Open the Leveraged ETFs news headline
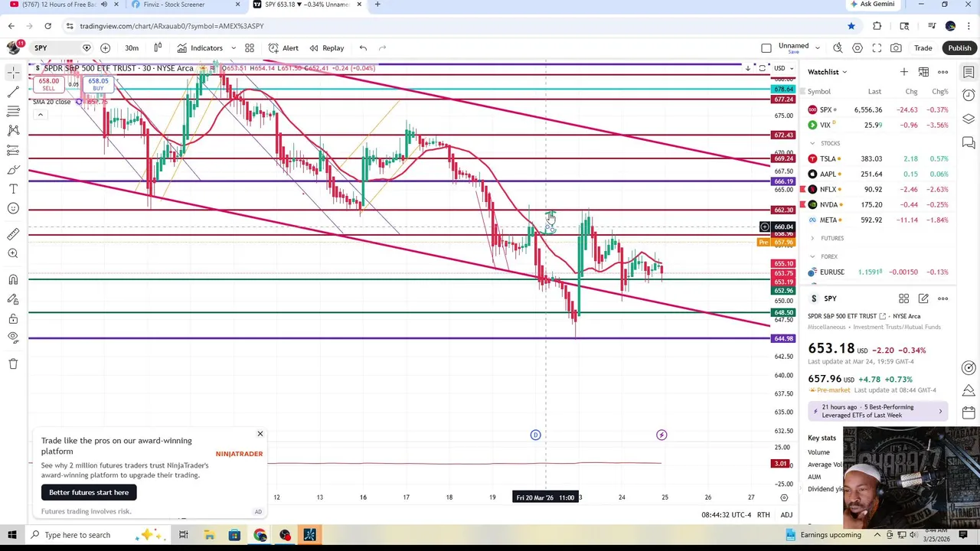 (879, 412)
